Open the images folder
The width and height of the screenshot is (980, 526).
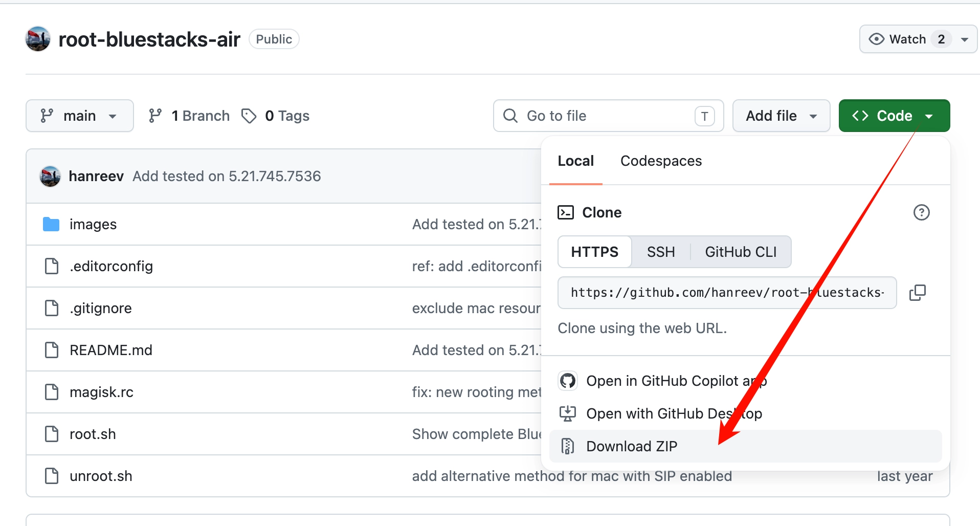click(x=93, y=224)
